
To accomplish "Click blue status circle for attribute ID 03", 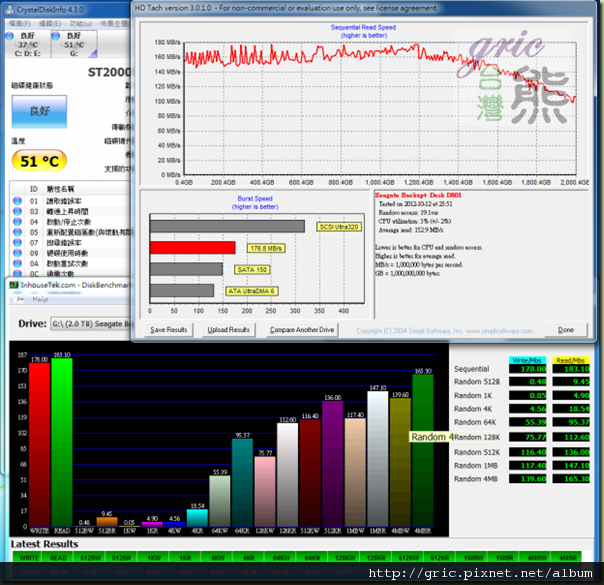I will pyautogui.click(x=17, y=211).
